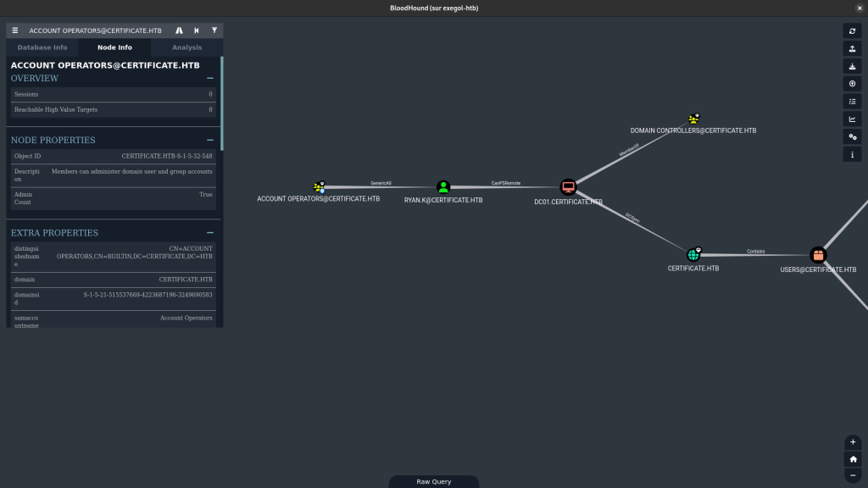Click the Contains edge label

755,251
